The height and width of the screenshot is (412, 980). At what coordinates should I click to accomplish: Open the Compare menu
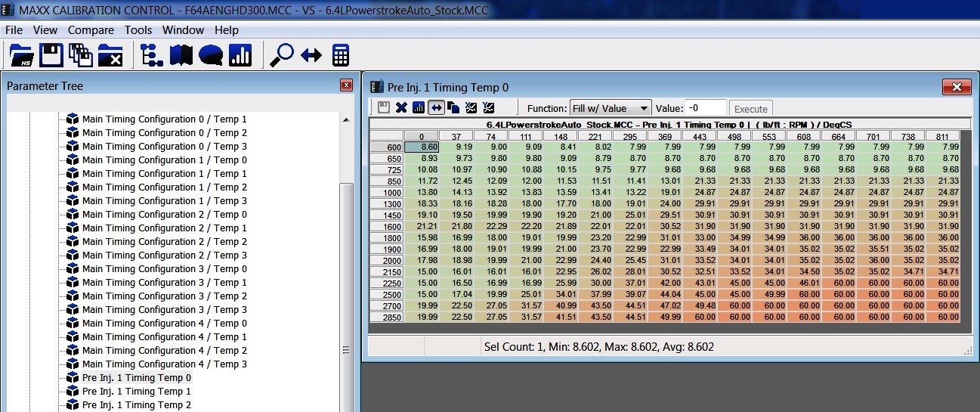91,30
